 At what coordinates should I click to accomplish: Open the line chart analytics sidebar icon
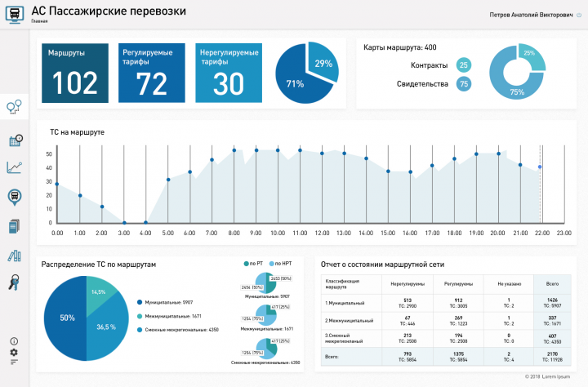(x=15, y=167)
